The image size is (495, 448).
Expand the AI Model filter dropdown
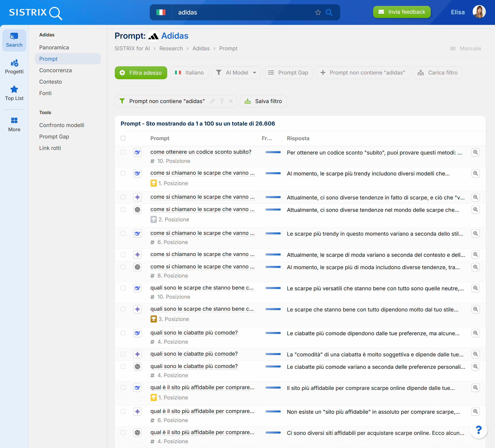(236, 72)
